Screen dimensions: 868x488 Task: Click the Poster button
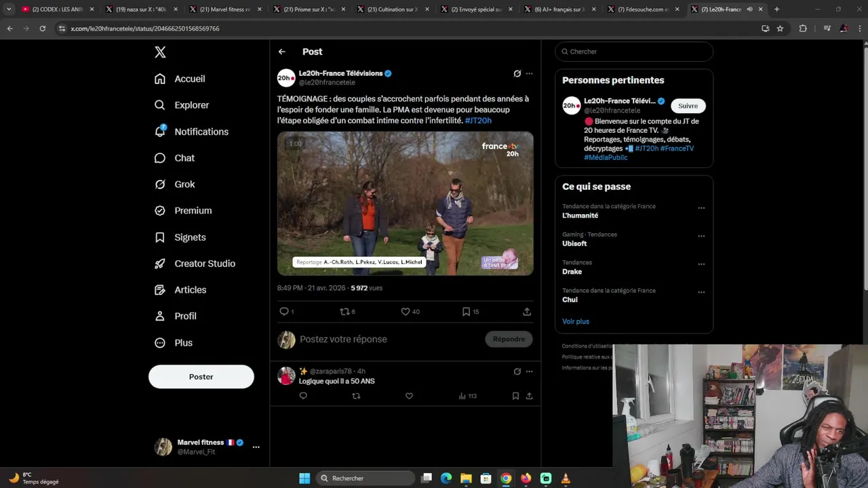click(201, 377)
